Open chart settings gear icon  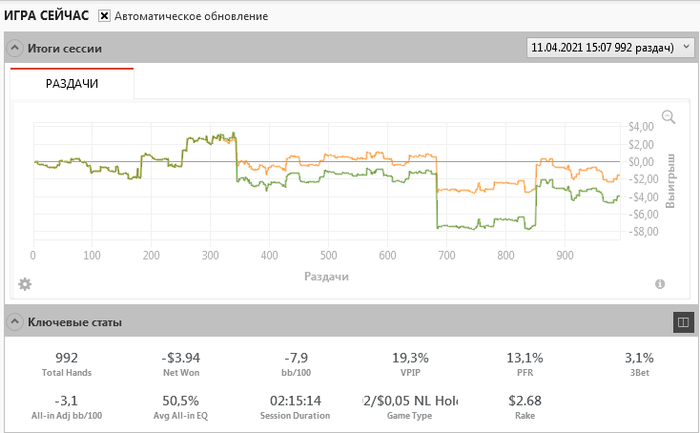[x=25, y=284]
